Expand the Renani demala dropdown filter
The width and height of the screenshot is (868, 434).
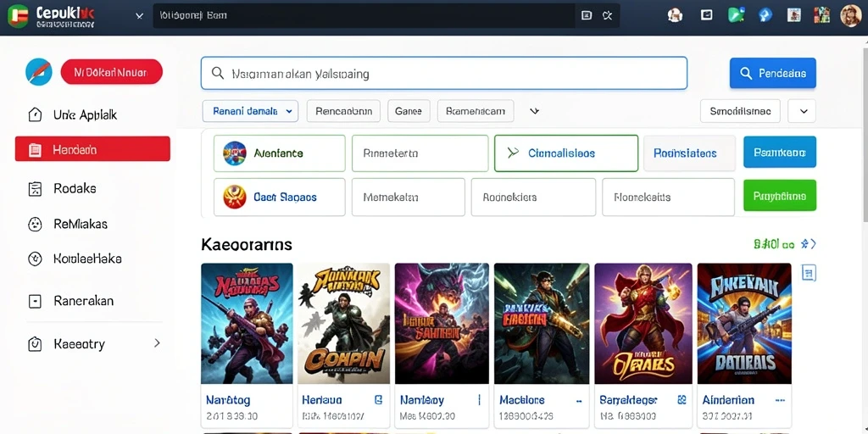click(x=250, y=111)
